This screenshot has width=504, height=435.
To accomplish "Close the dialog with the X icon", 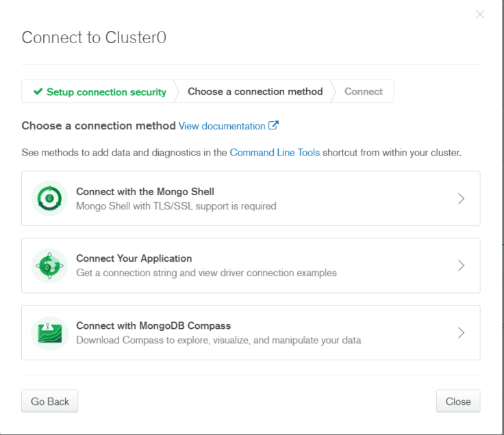I will pos(480,14).
